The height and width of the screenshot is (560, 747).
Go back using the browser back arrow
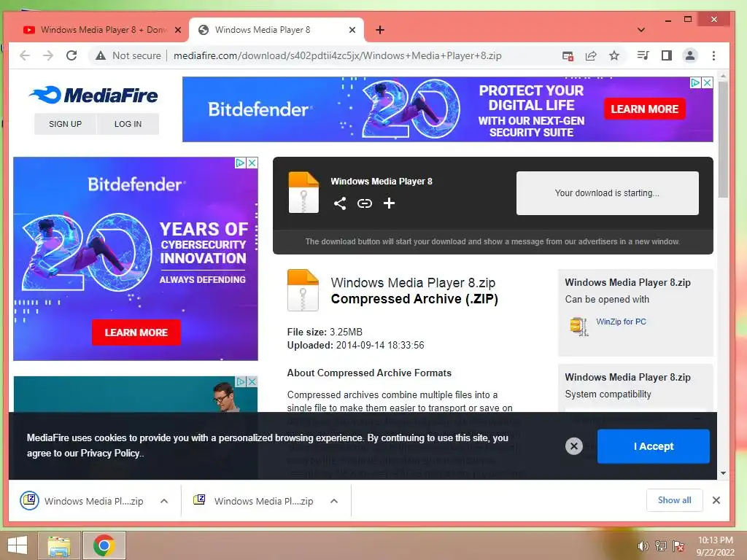point(25,55)
